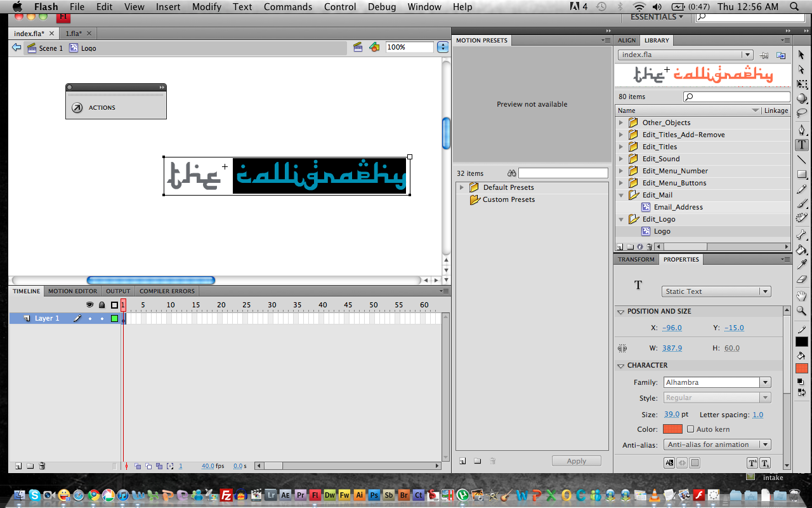This screenshot has width=812, height=508.
Task: Activate the Zoom tool in the toolbar
Action: click(802, 310)
